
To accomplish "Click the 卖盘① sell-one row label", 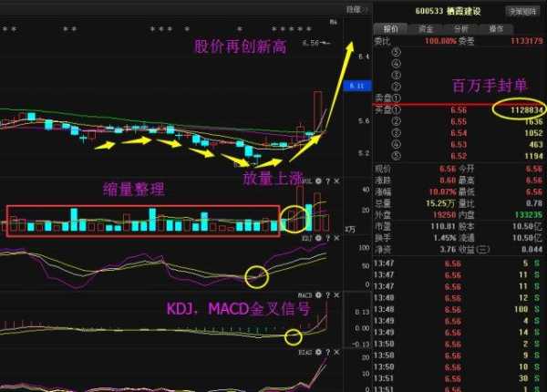I will click(x=387, y=98).
